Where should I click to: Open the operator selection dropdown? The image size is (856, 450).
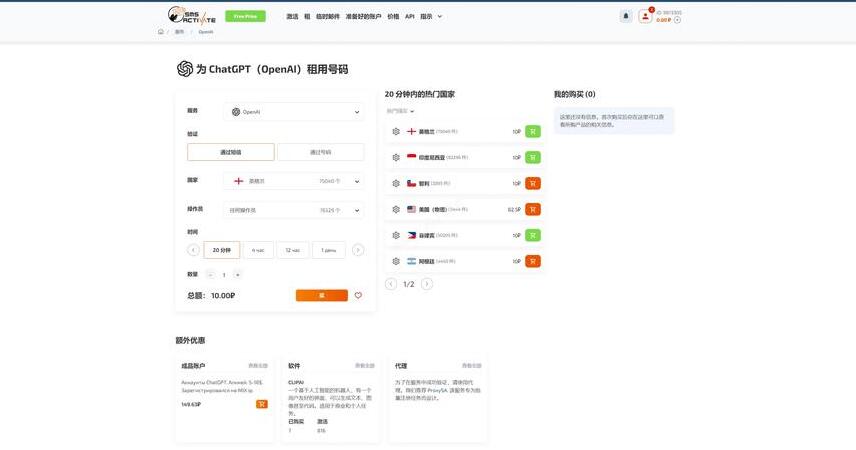294,210
